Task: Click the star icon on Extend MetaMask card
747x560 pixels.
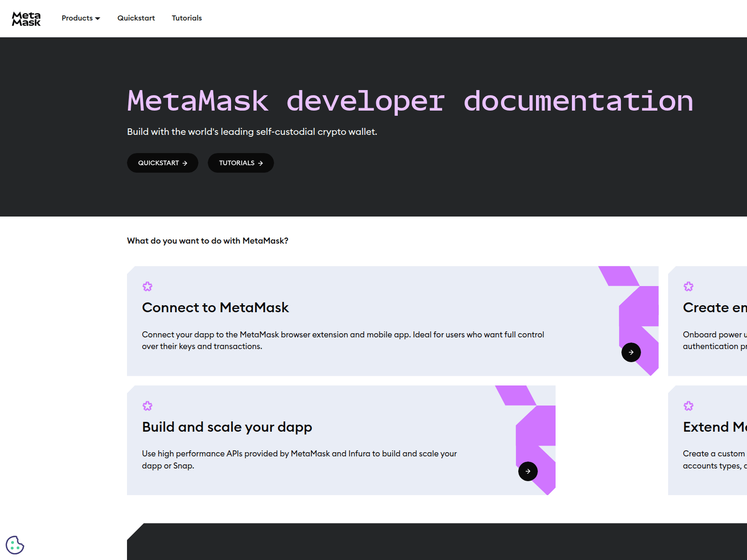Action: pos(689,406)
